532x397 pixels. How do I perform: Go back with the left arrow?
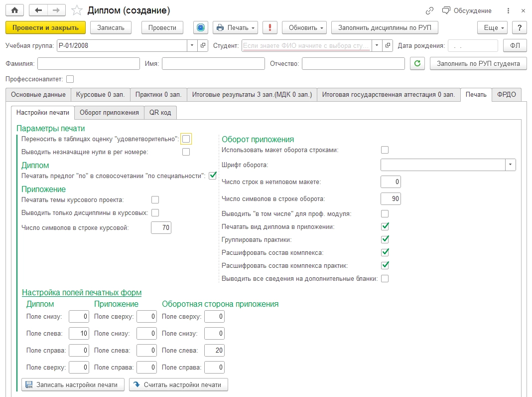(38, 10)
